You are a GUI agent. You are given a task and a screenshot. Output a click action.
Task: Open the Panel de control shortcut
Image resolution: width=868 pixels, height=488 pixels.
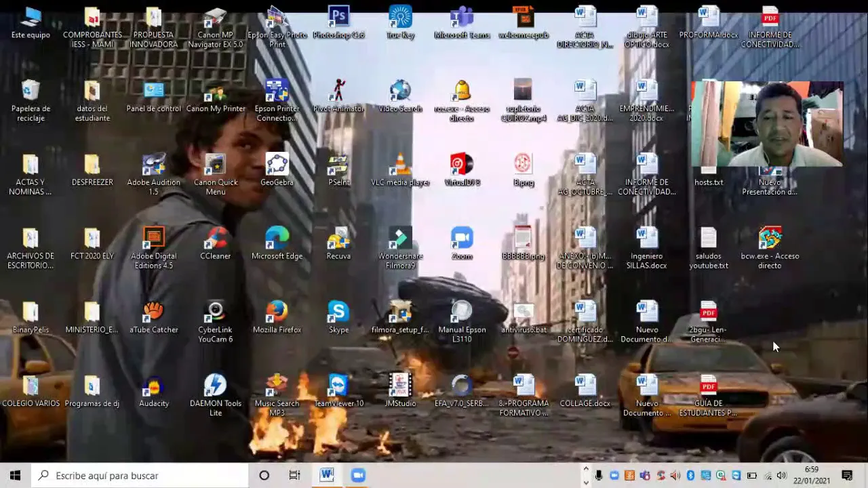pos(154,96)
